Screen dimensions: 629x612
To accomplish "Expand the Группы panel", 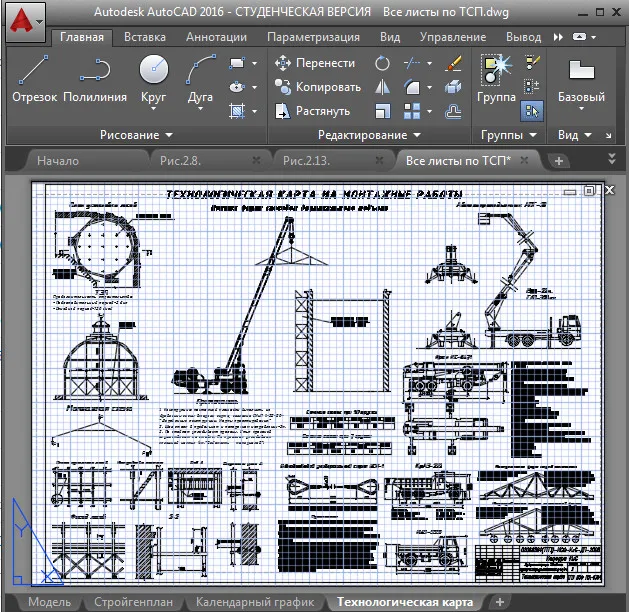I will 509,135.
